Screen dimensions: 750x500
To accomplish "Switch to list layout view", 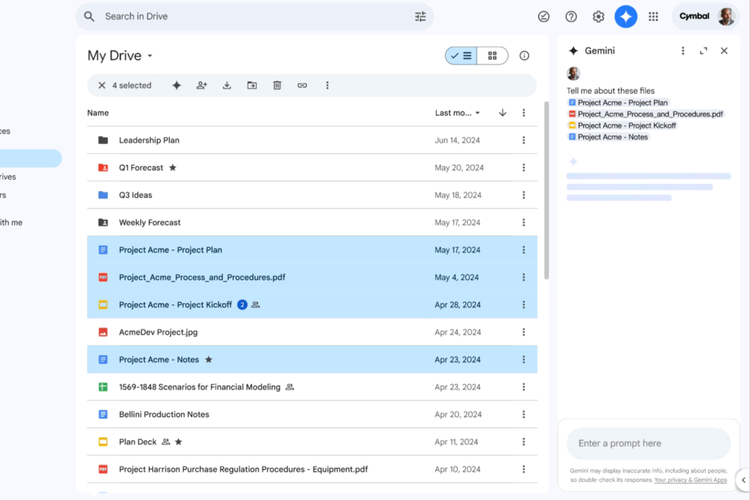I will click(x=462, y=56).
